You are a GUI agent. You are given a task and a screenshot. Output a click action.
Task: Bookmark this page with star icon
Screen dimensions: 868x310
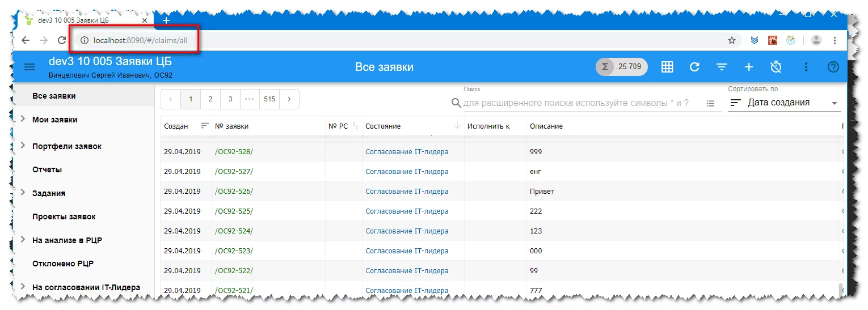pos(732,40)
